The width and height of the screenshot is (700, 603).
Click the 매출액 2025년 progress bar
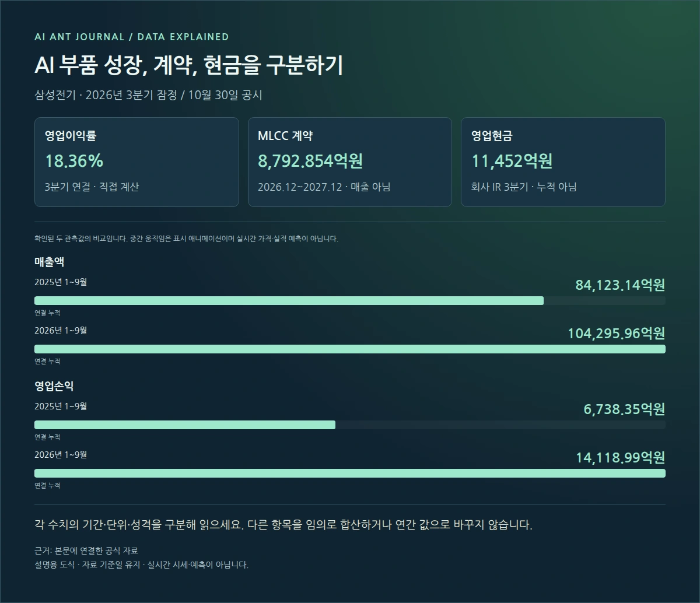click(x=350, y=301)
